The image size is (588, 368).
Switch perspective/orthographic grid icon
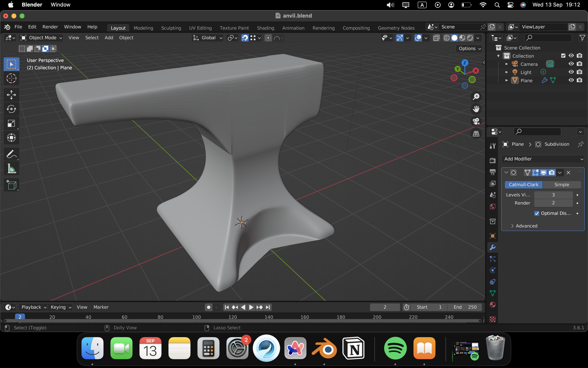click(x=476, y=134)
